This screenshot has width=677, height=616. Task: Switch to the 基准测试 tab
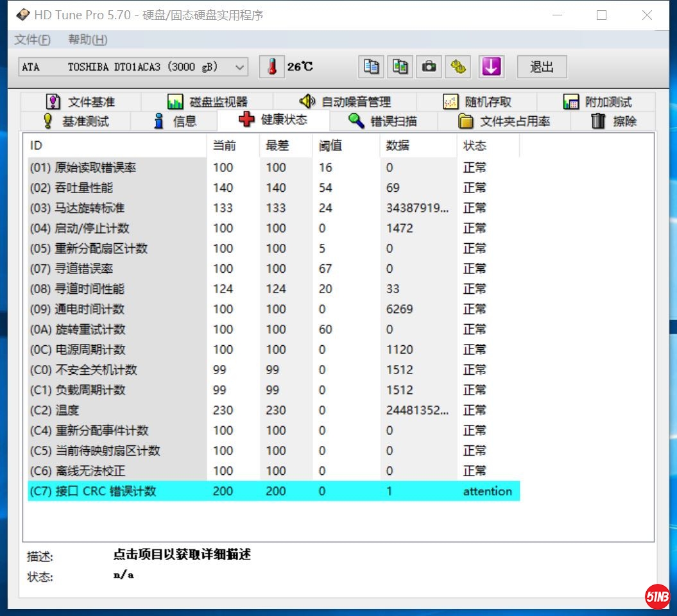76,121
